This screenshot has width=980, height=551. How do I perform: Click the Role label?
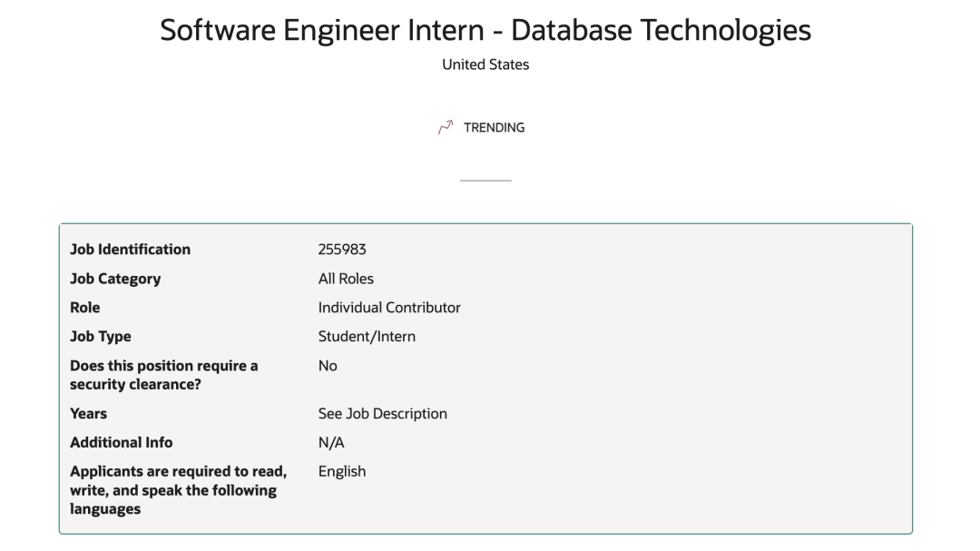pyautogui.click(x=85, y=307)
